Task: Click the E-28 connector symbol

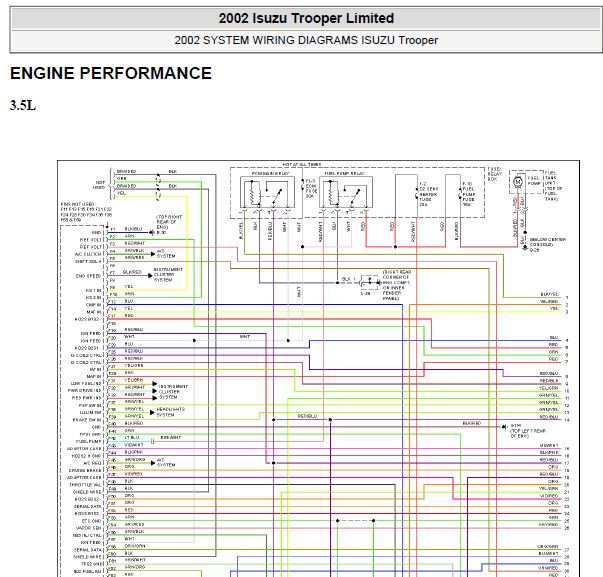Action: coord(370,283)
